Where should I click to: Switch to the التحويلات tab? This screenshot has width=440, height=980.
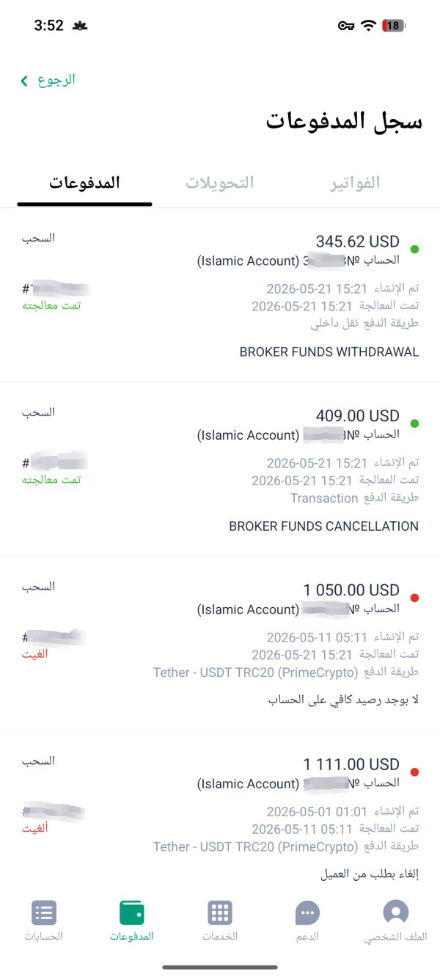tap(219, 183)
